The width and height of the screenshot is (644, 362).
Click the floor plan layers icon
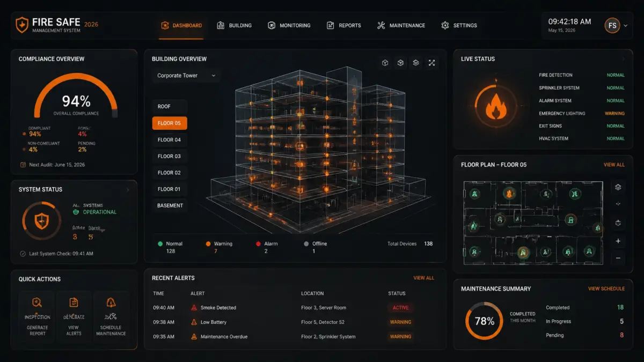coord(618,187)
